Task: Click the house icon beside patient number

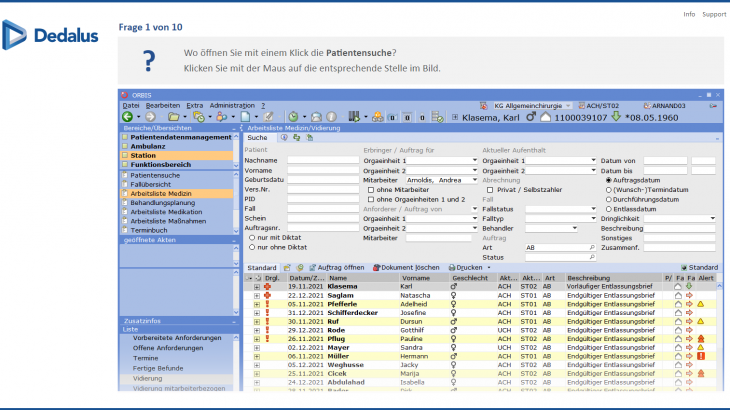Action: coord(546,117)
